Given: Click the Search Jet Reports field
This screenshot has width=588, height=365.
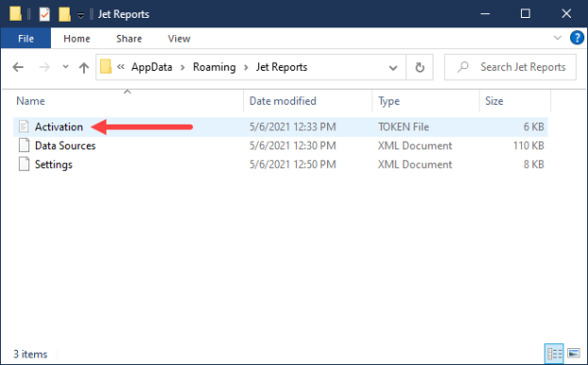Looking at the screenshot, I should coord(510,67).
